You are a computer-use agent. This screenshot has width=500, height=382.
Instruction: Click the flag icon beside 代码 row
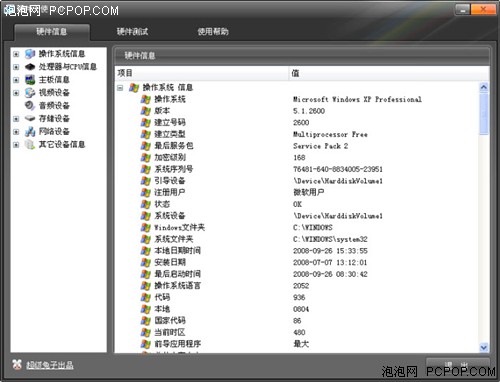(x=146, y=297)
